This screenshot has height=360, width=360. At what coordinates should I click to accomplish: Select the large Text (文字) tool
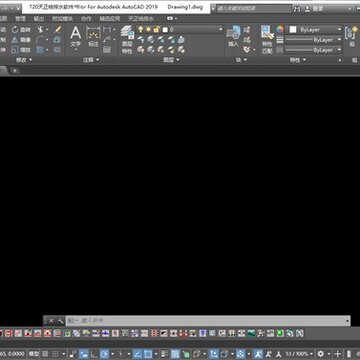(76, 37)
